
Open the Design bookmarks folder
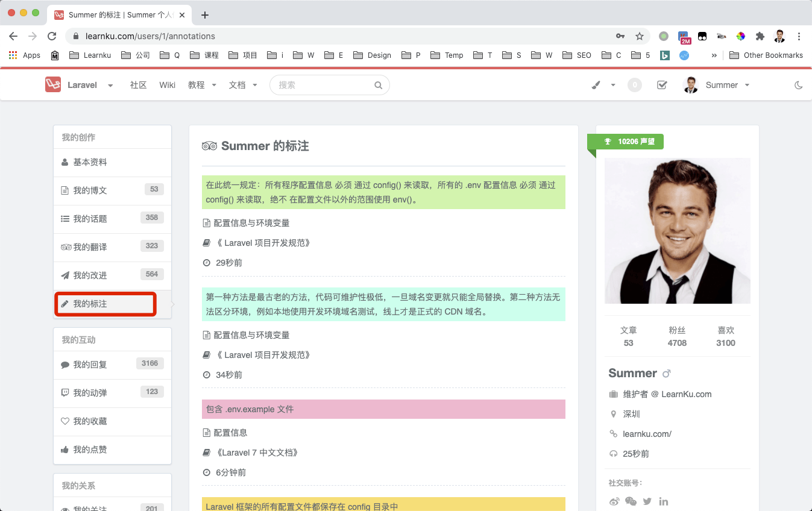coord(373,55)
